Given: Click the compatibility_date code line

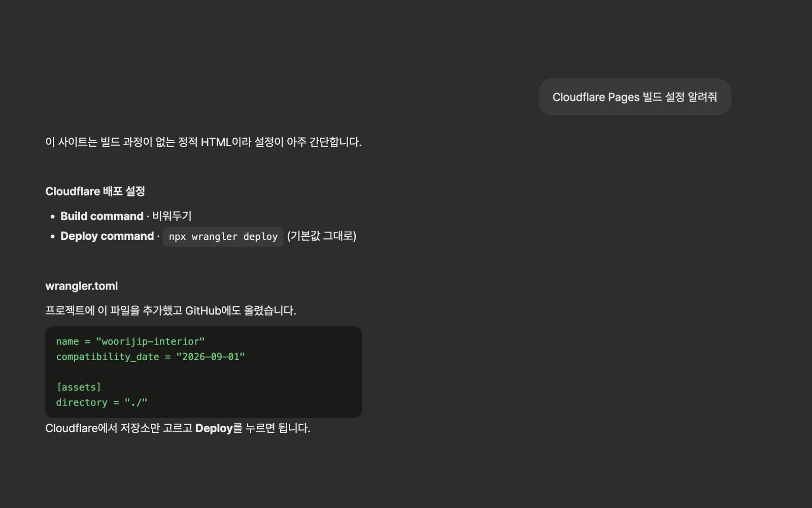Looking at the screenshot, I should [x=150, y=357].
